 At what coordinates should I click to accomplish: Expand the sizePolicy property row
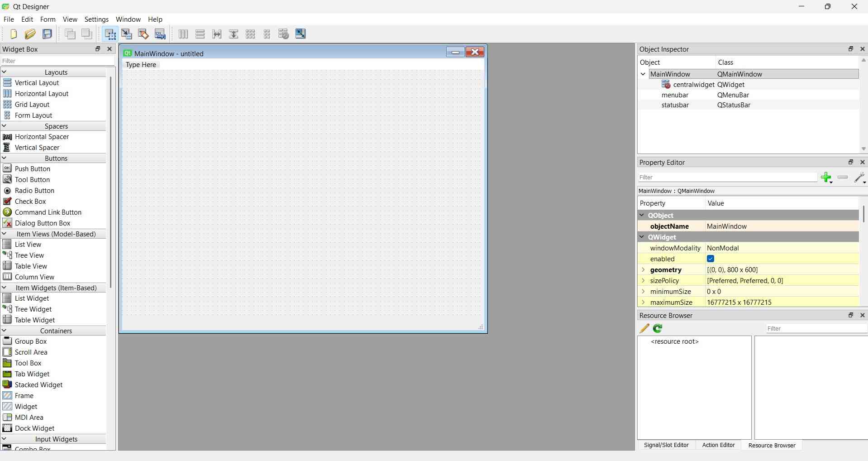643,281
